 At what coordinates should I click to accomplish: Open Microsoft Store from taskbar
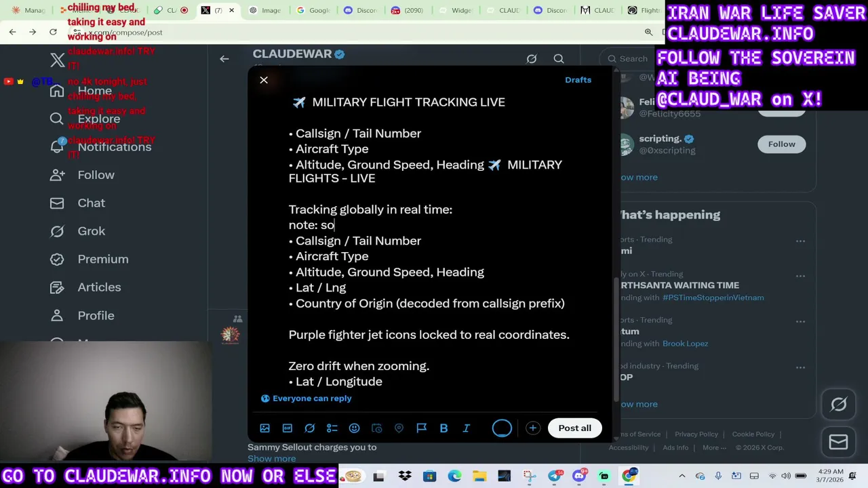coord(429,476)
